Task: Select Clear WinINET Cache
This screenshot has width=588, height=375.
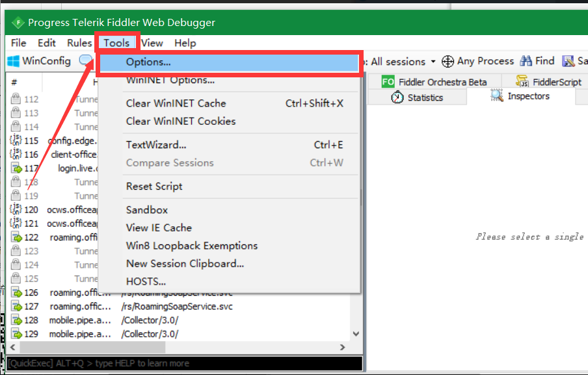Action: tap(229, 103)
